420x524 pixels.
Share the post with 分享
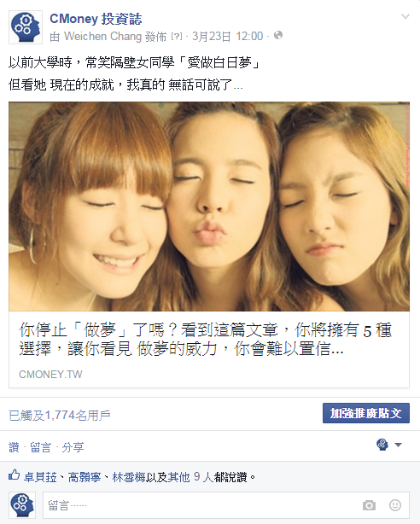(x=73, y=447)
